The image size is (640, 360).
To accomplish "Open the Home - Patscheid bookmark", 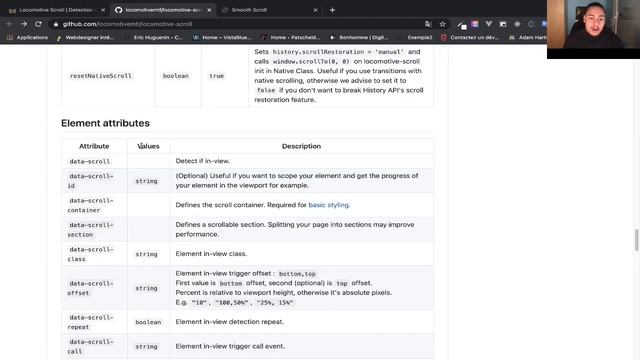I will pyautogui.click(x=290, y=37).
